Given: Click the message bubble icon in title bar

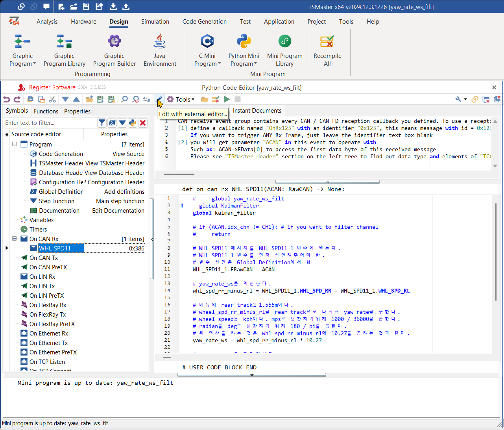Looking at the screenshot, I should point(46,7).
